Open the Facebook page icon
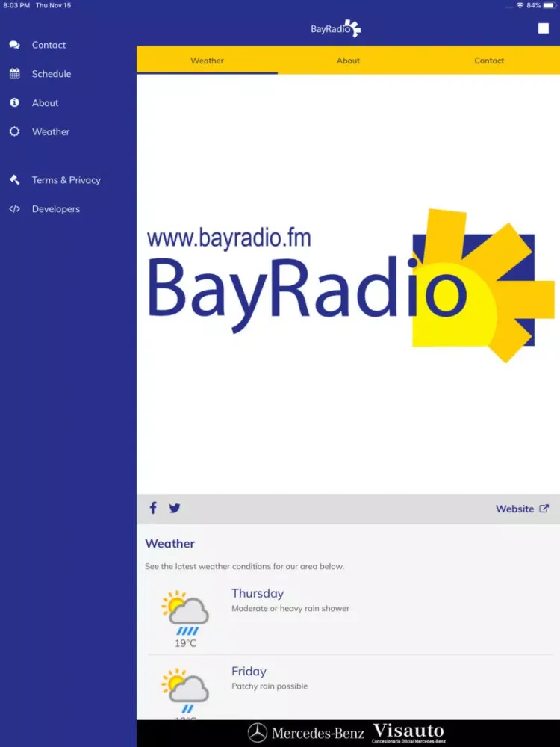 tap(153, 508)
